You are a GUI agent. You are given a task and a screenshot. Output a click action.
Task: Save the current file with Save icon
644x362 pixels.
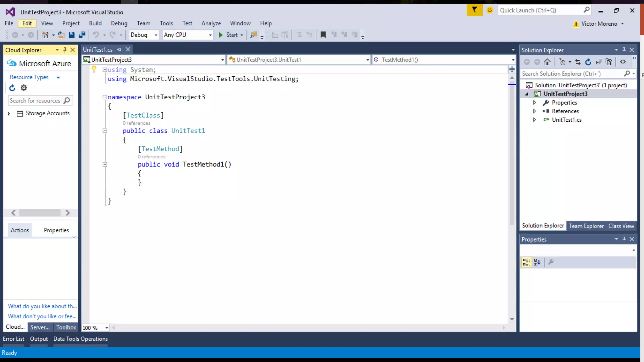click(x=72, y=35)
